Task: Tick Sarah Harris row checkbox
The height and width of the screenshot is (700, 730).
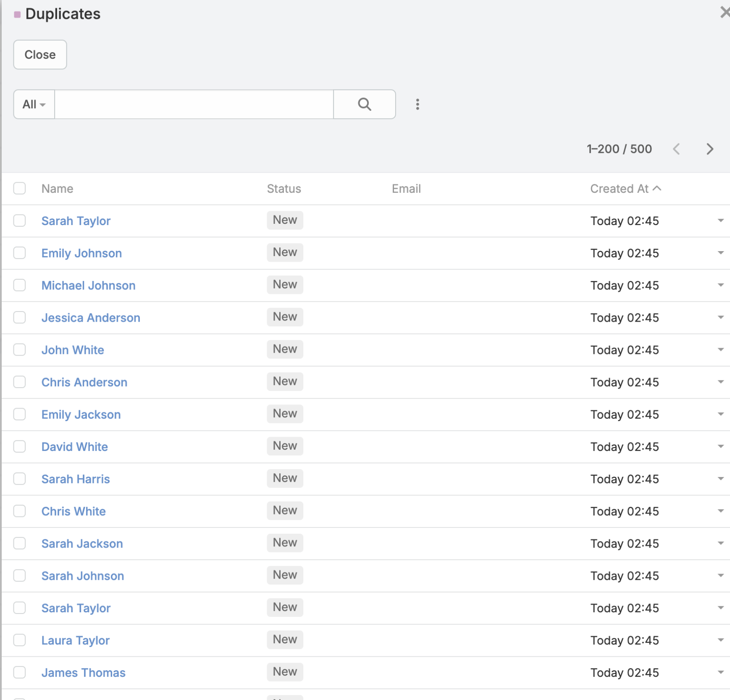Action: click(19, 479)
